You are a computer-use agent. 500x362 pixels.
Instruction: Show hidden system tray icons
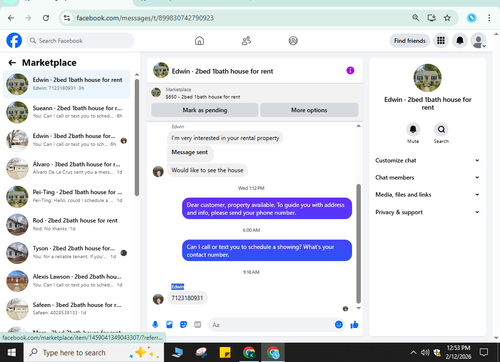point(413,352)
